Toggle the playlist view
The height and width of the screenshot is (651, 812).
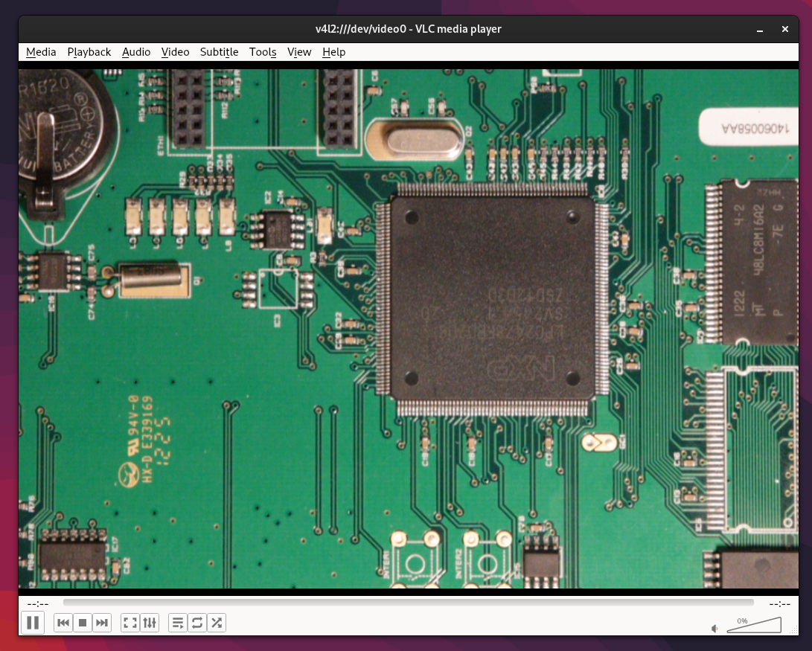click(178, 623)
